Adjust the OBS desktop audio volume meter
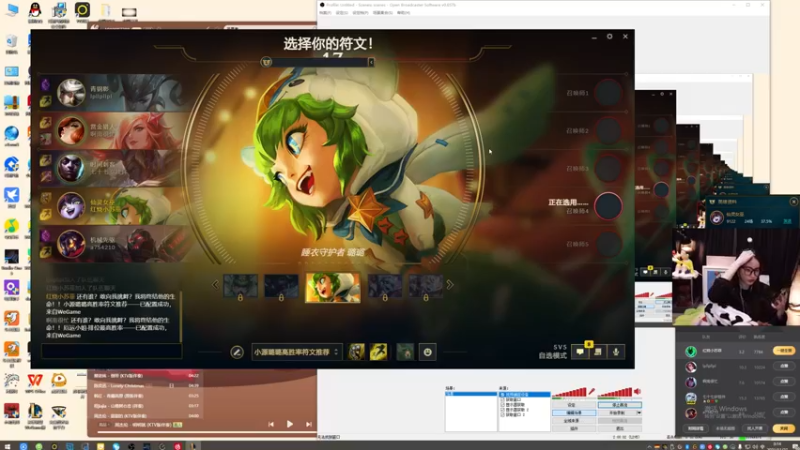800x450 pixels. pos(615,392)
